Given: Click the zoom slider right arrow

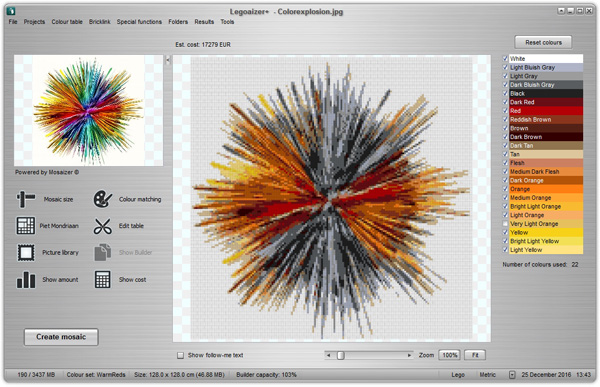Looking at the screenshot, I should [409, 355].
